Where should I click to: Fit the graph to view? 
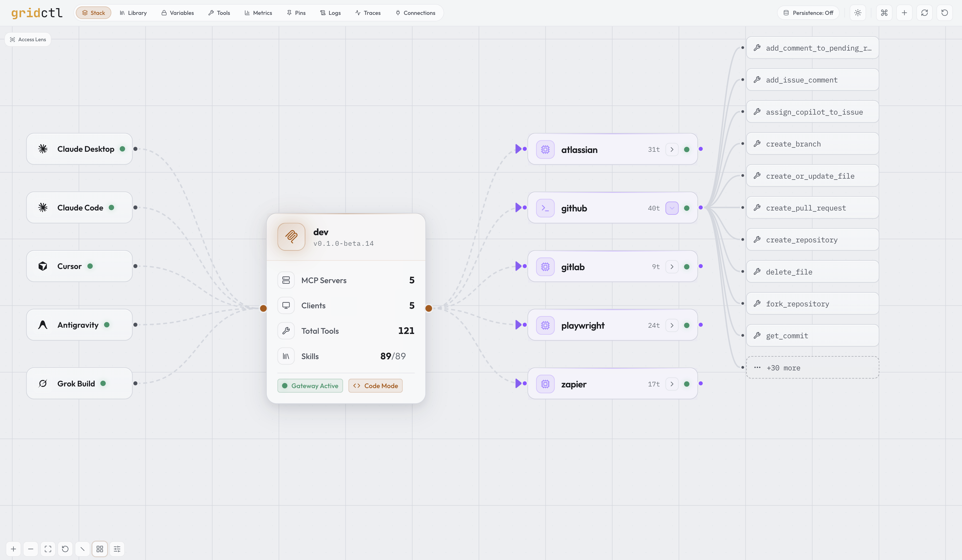[48, 549]
